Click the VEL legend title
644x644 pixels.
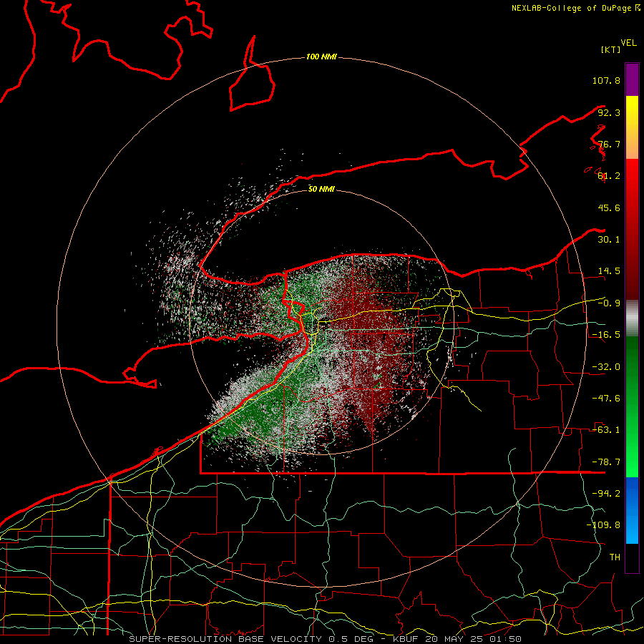pos(628,43)
